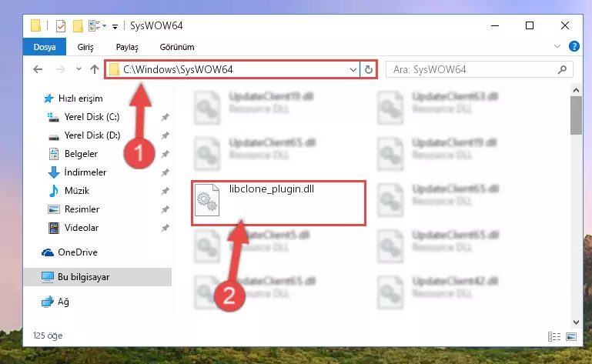Click the pin icon beside Resimler

coord(165,209)
